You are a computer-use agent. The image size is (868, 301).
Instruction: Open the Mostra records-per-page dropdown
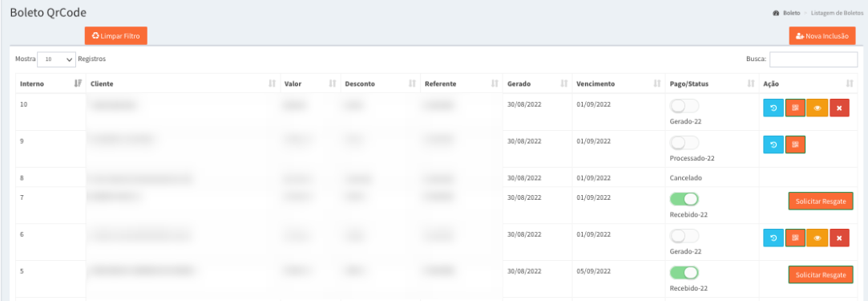(56, 59)
